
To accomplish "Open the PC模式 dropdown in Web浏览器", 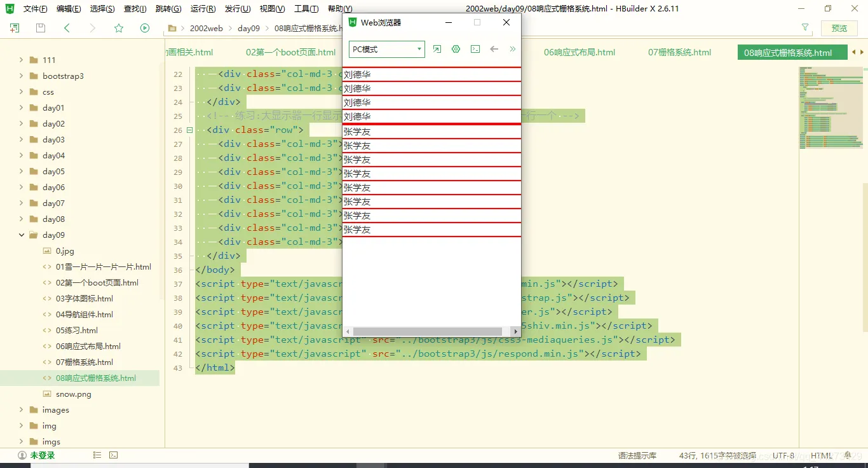I will tap(386, 49).
